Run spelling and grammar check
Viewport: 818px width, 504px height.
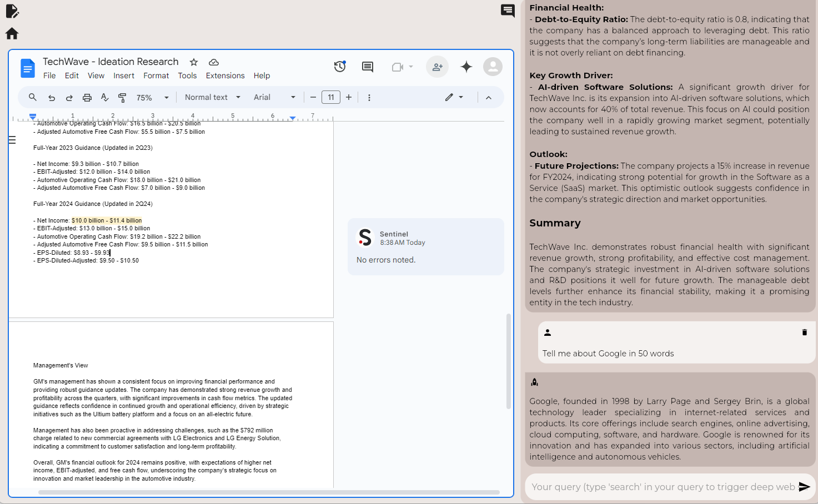click(x=105, y=98)
